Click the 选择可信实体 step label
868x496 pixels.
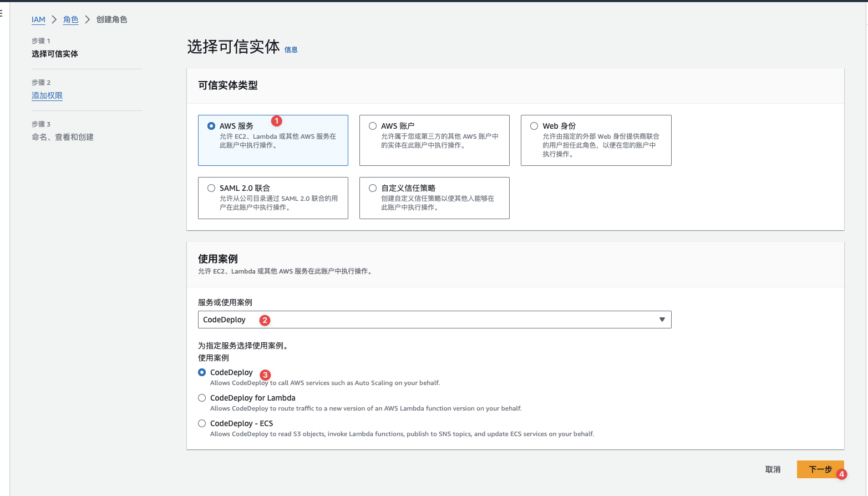pos(55,54)
